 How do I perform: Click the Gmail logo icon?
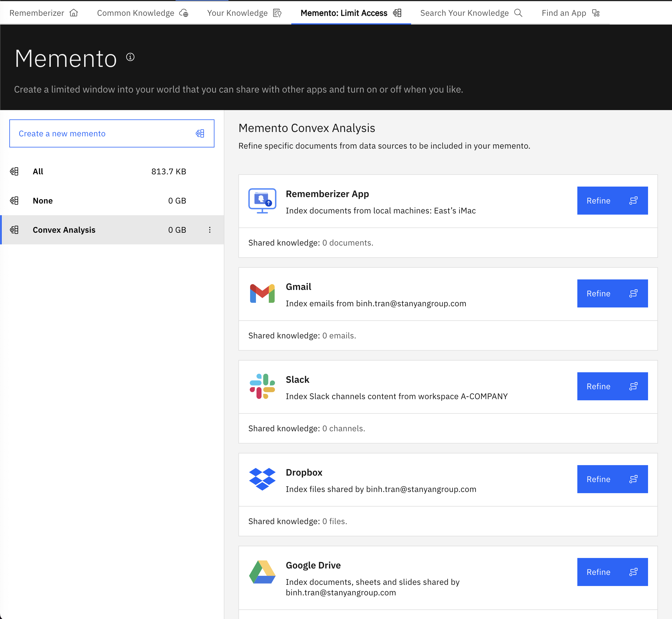pyautogui.click(x=262, y=293)
